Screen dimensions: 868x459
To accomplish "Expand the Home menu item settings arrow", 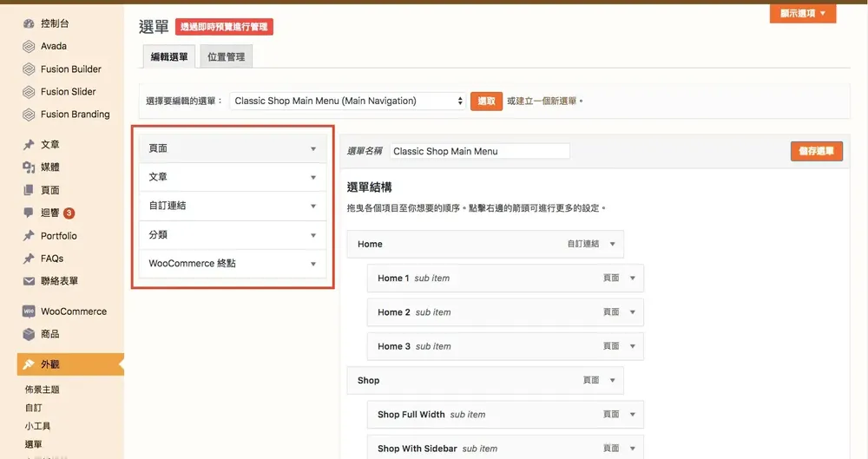I will point(612,244).
